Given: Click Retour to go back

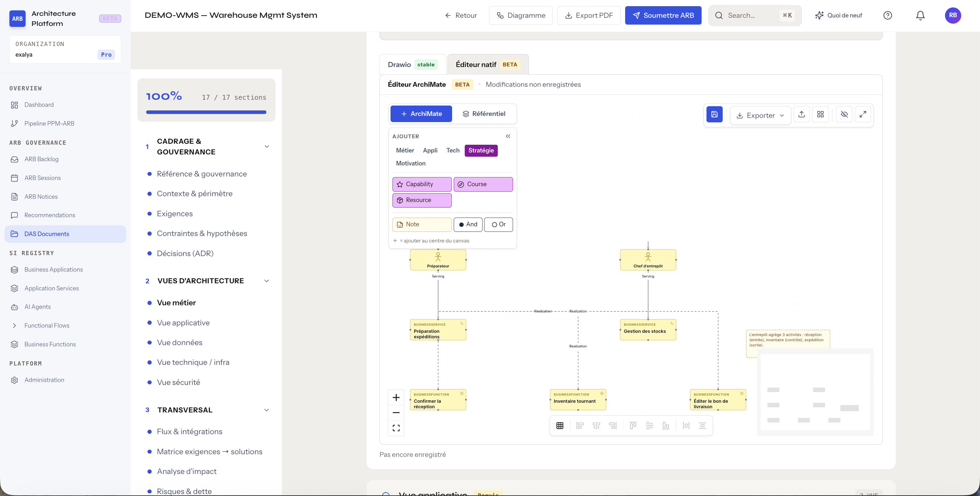Looking at the screenshot, I should coord(461,16).
